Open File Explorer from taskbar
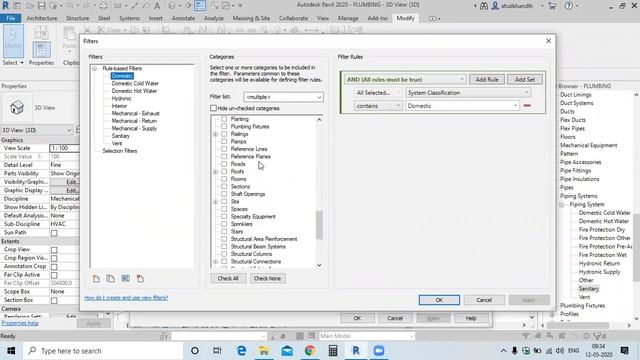The height and width of the screenshot is (360, 640). point(264,351)
